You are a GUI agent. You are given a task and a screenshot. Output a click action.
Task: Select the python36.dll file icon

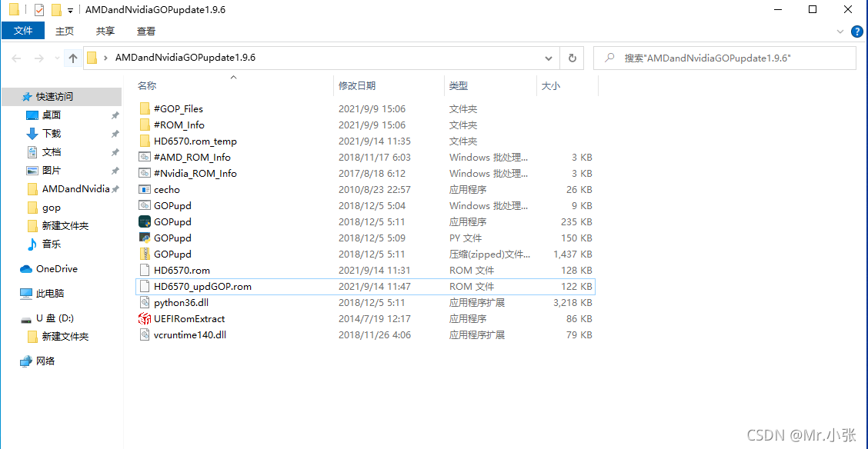[x=145, y=302]
